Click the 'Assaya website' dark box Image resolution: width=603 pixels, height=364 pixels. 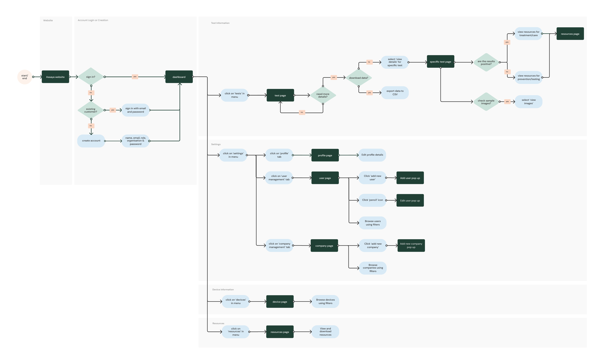tap(55, 77)
